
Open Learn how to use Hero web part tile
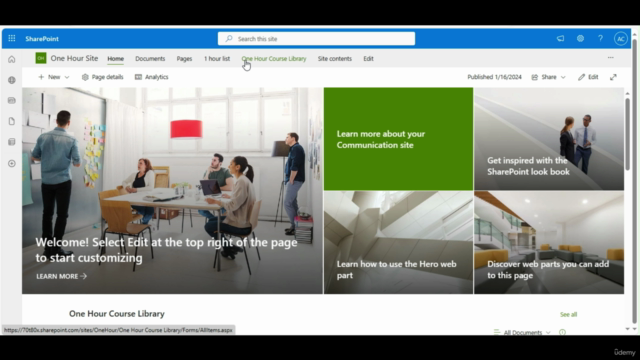point(398,242)
